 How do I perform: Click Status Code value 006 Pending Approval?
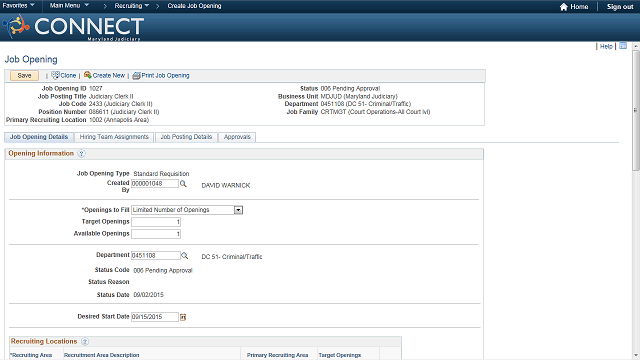pyautogui.click(x=163, y=270)
